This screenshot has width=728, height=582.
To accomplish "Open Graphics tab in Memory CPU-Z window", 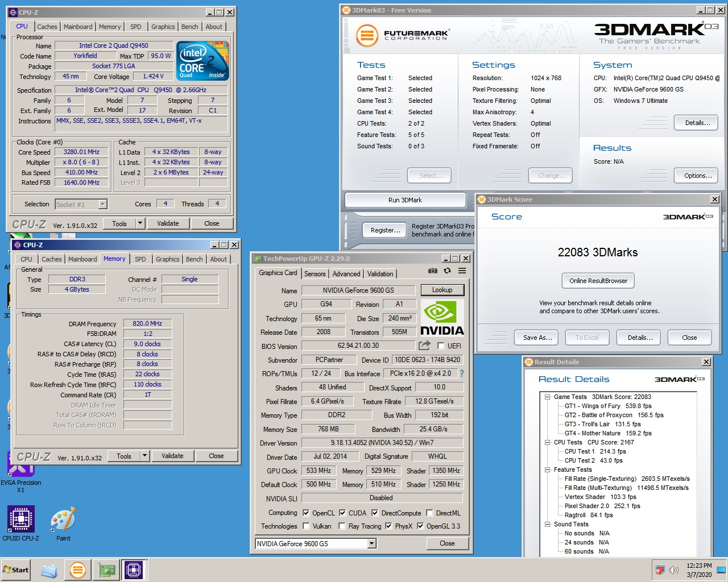I will (x=168, y=259).
